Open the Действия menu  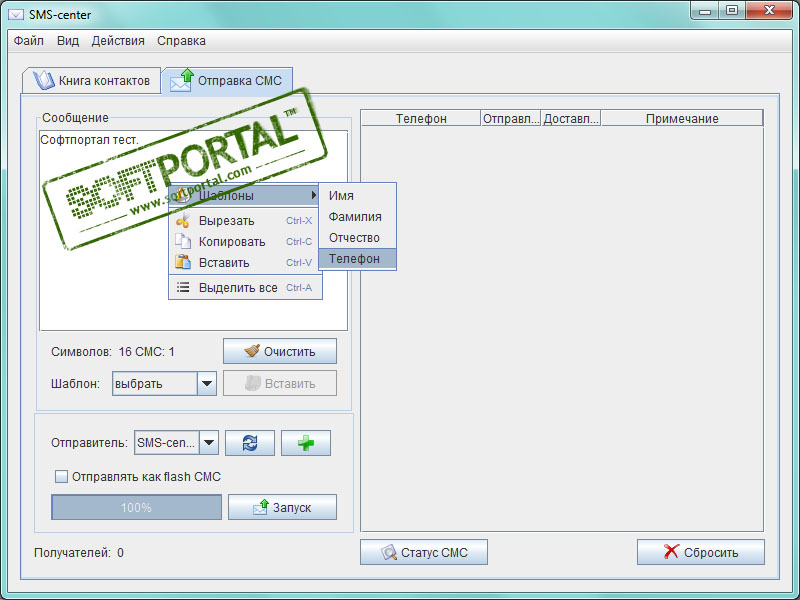click(118, 41)
